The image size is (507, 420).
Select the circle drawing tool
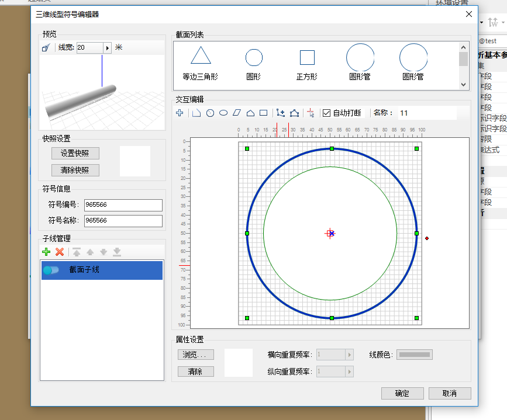click(210, 113)
